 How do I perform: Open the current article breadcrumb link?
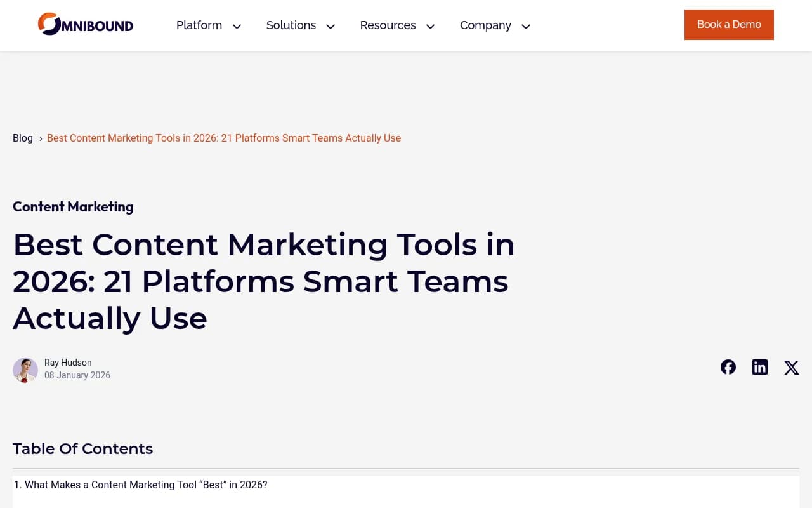224,138
